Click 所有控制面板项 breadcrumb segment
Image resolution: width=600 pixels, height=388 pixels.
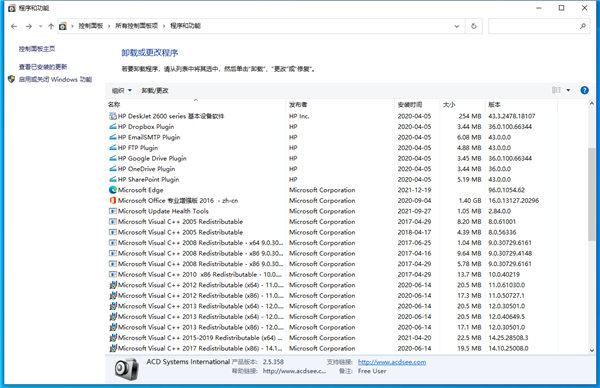point(137,26)
